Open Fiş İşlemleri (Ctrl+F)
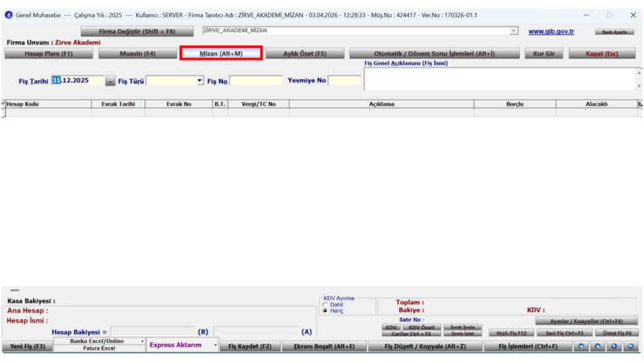This screenshot has height=362, width=644. pos(528,346)
